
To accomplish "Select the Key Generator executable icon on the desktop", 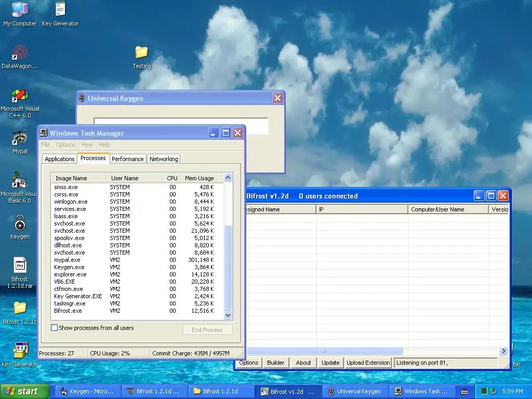I will [x=20, y=354].
